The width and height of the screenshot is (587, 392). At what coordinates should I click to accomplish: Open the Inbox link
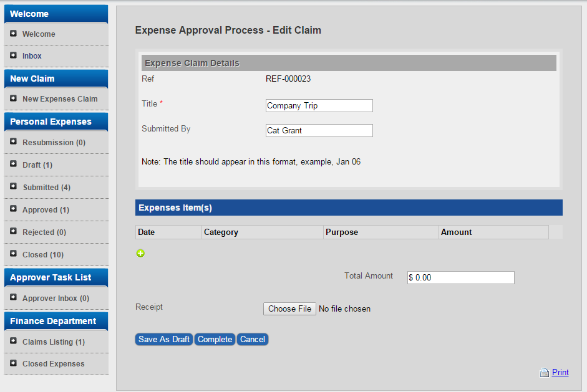click(32, 55)
